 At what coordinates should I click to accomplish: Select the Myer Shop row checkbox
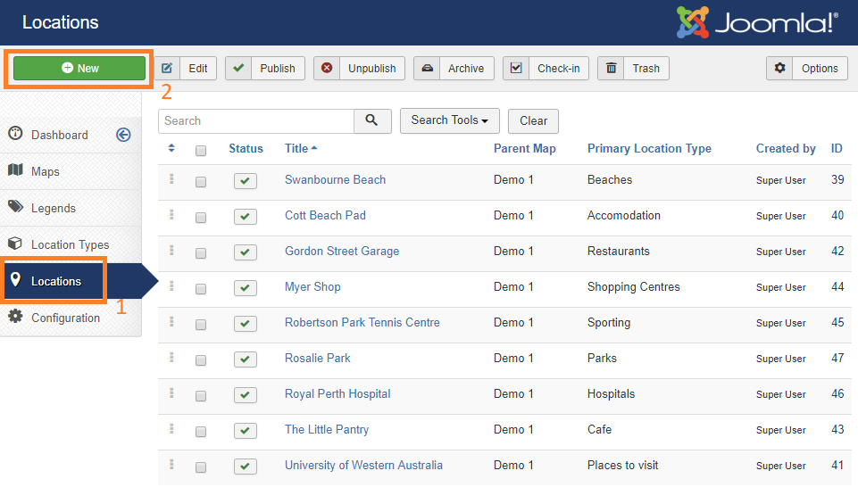coord(201,289)
